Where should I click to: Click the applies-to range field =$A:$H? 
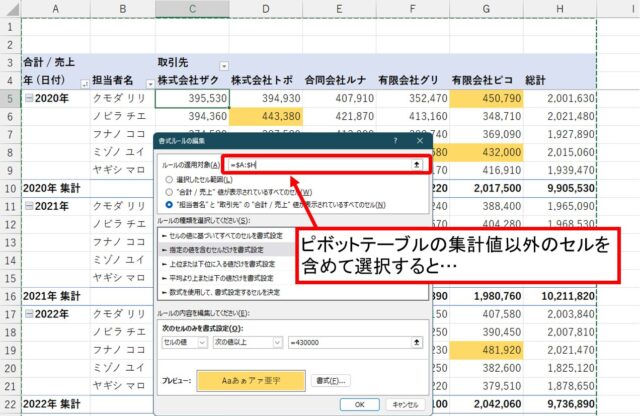point(319,165)
